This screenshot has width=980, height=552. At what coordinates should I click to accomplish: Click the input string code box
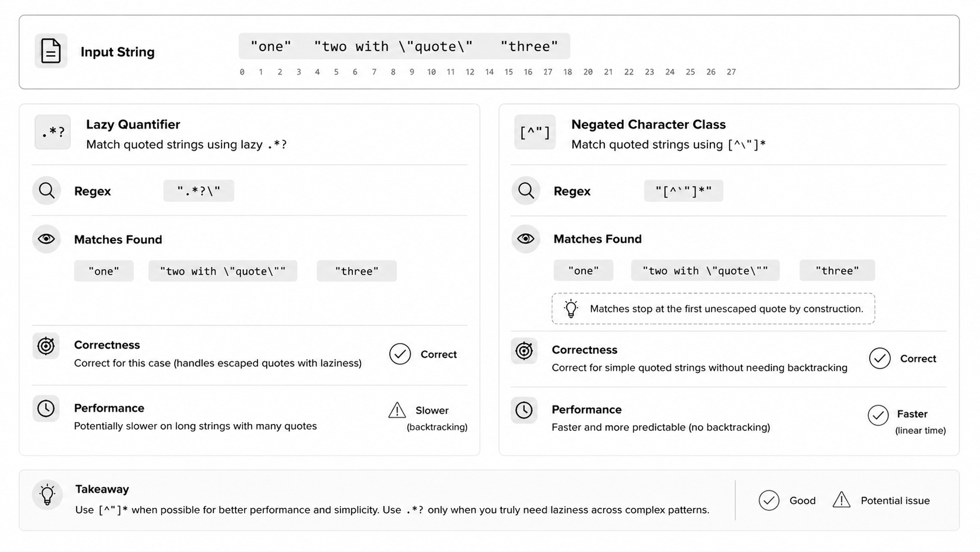pyautogui.click(x=404, y=46)
